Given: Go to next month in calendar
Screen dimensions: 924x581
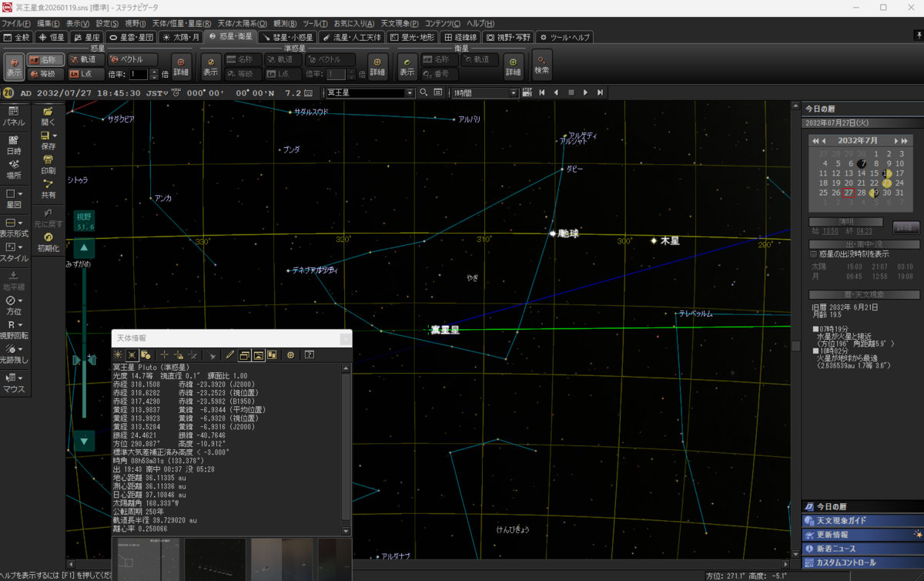Looking at the screenshot, I should [896, 141].
